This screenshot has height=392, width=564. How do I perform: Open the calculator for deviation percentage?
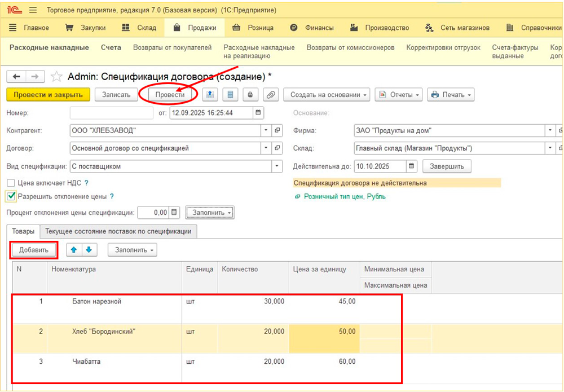coord(175,213)
